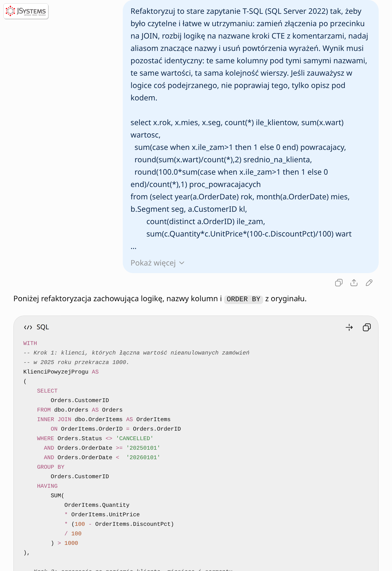Toggle line wrap in the SQL code block

(349, 327)
